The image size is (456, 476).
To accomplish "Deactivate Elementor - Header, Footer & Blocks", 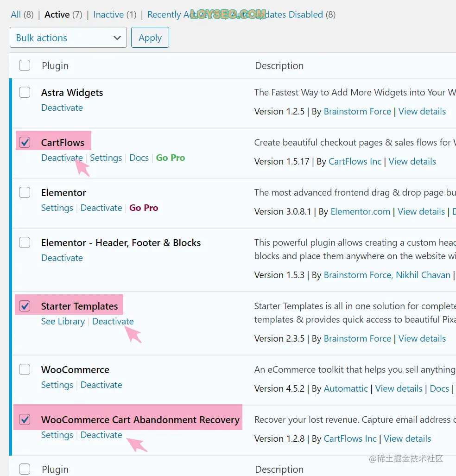I will [62, 258].
